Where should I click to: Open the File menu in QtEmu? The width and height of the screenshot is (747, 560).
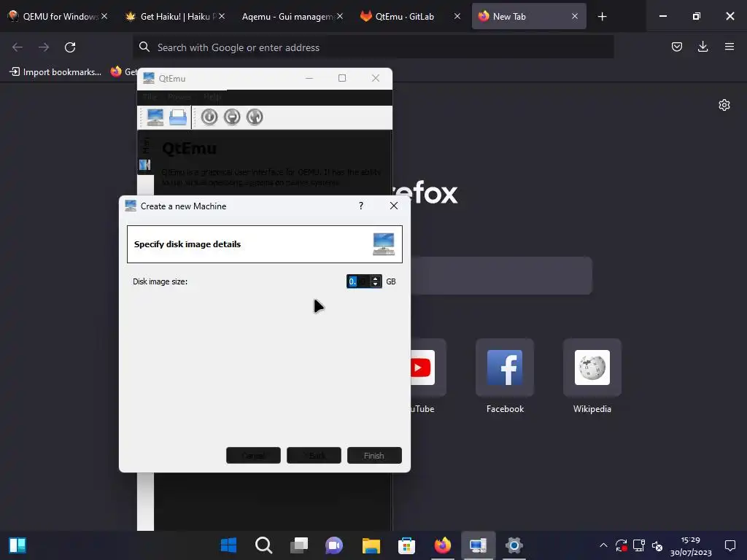click(x=150, y=97)
